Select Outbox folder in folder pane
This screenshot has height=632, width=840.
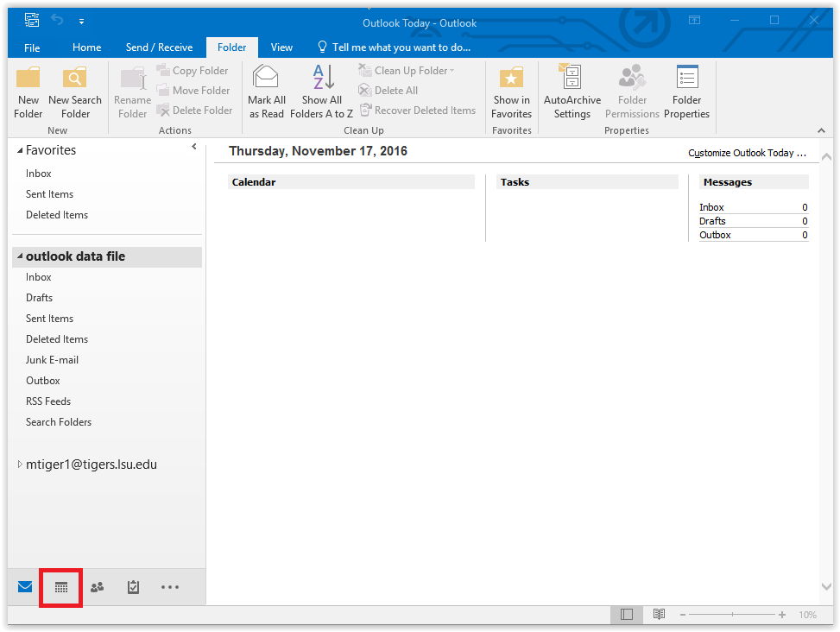click(43, 381)
